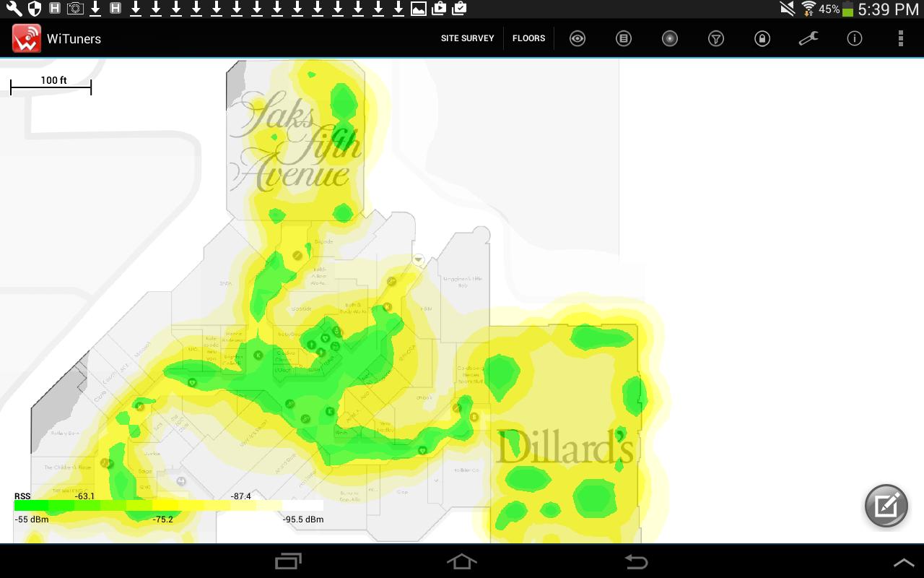The width and height of the screenshot is (924, 578).
Task: Tap the WiTuners app logo
Action: pyautogui.click(x=27, y=38)
